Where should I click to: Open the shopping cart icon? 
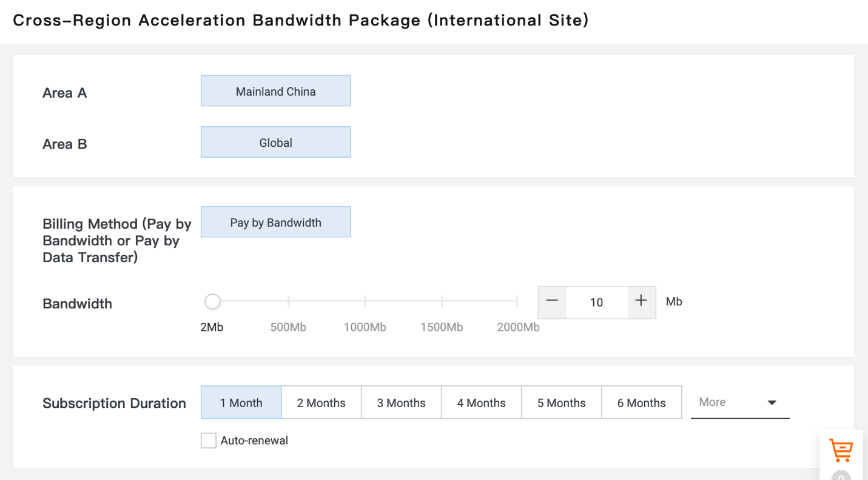coord(841,451)
